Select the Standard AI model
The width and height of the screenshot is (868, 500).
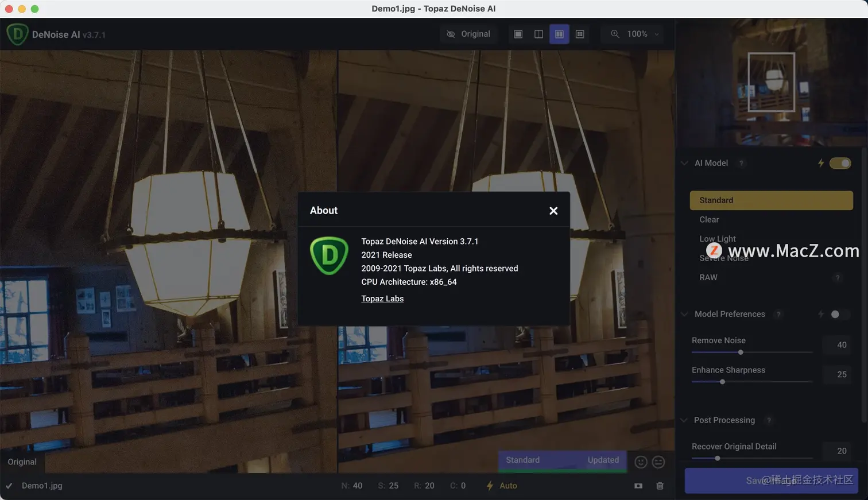[x=771, y=200]
